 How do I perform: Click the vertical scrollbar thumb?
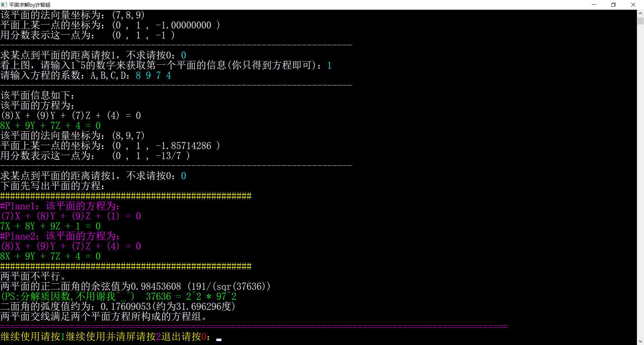coord(640,21)
